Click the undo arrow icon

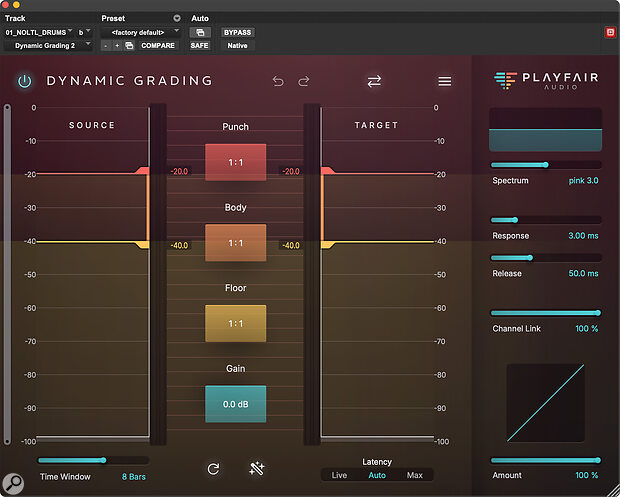(x=278, y=81)
